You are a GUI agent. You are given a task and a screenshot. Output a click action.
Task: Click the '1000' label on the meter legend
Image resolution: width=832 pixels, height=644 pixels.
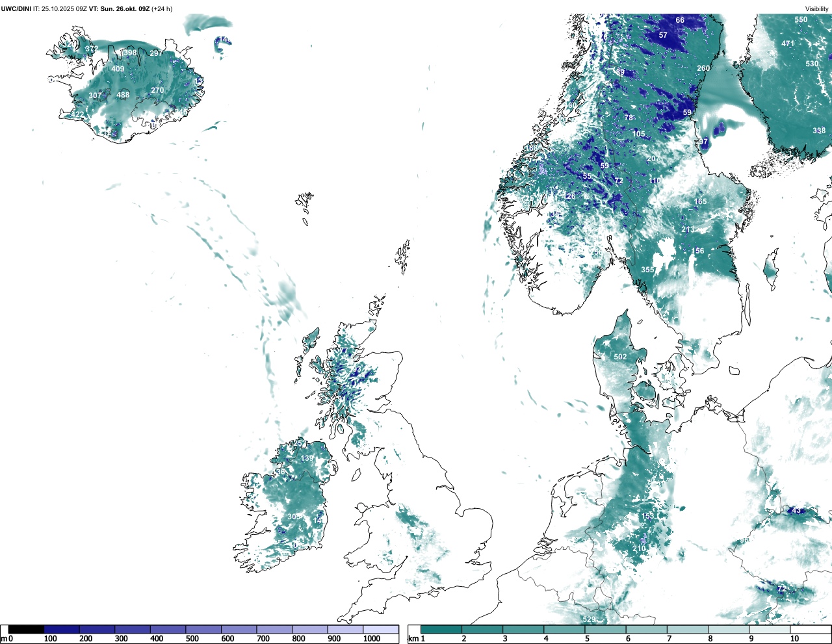[372, 639]
